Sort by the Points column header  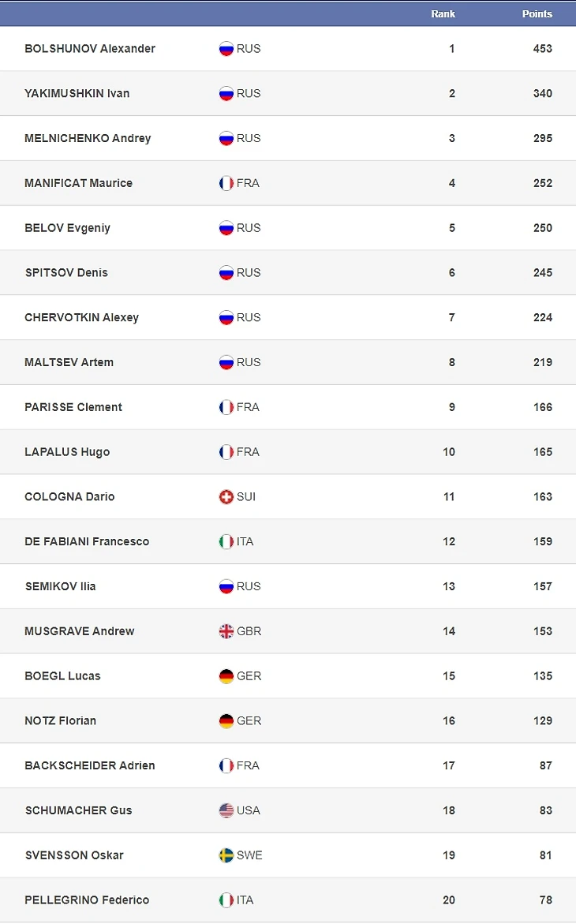[x=537, y=13]
